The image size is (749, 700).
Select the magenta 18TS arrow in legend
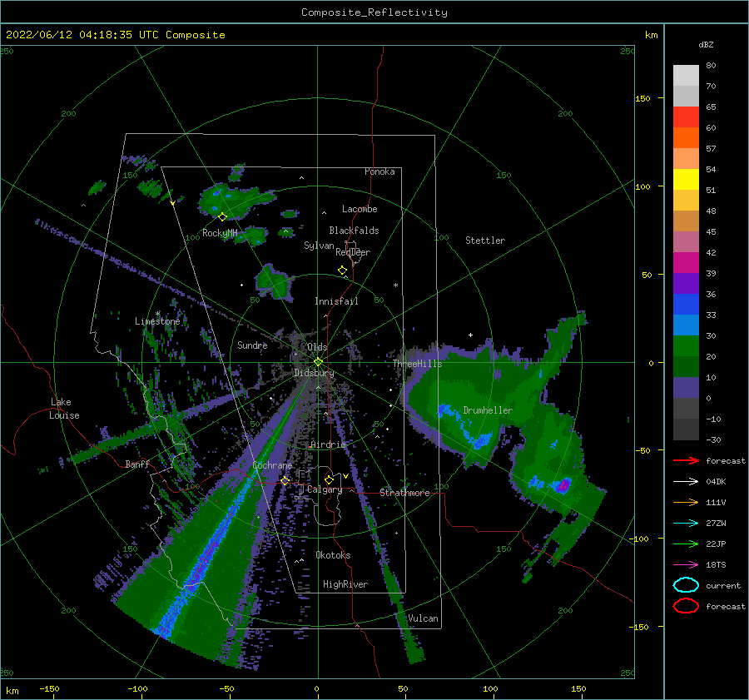click(686, 565)
